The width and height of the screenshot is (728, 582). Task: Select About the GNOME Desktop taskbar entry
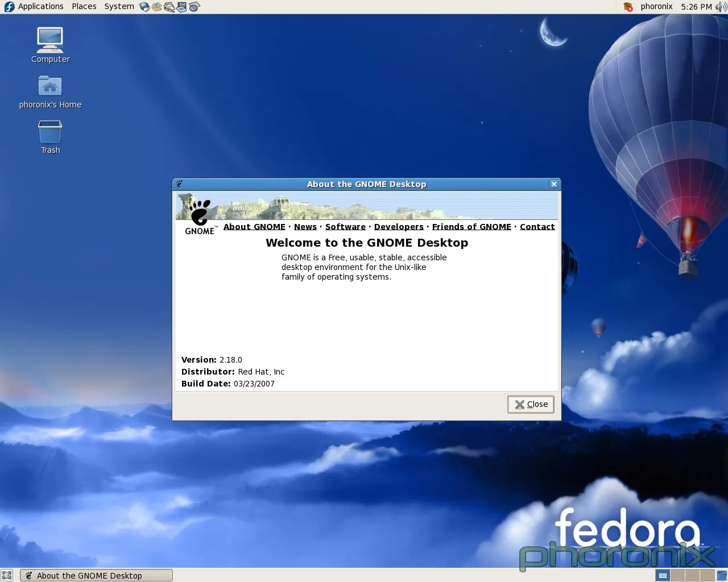[x=96, y=575]
